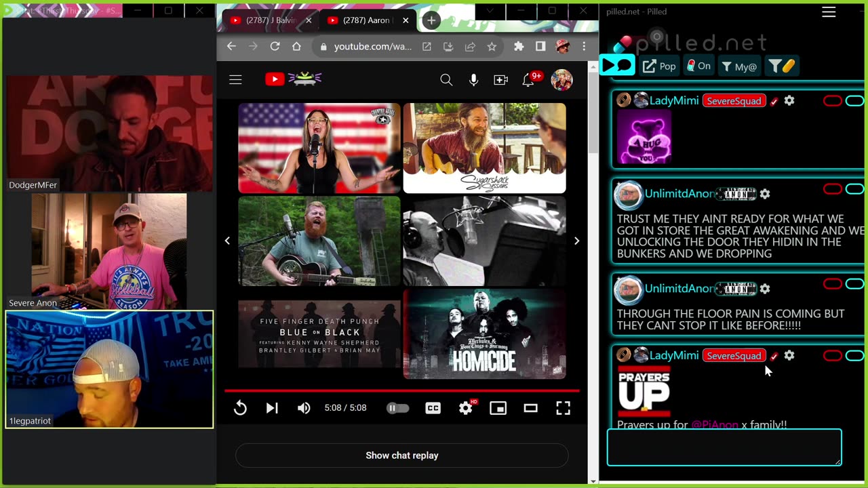The width and height of the screenshot is (868, 488).
Task: Click the red pill on the THROUGH THE FLOOR message
Action: coord(832,284)
